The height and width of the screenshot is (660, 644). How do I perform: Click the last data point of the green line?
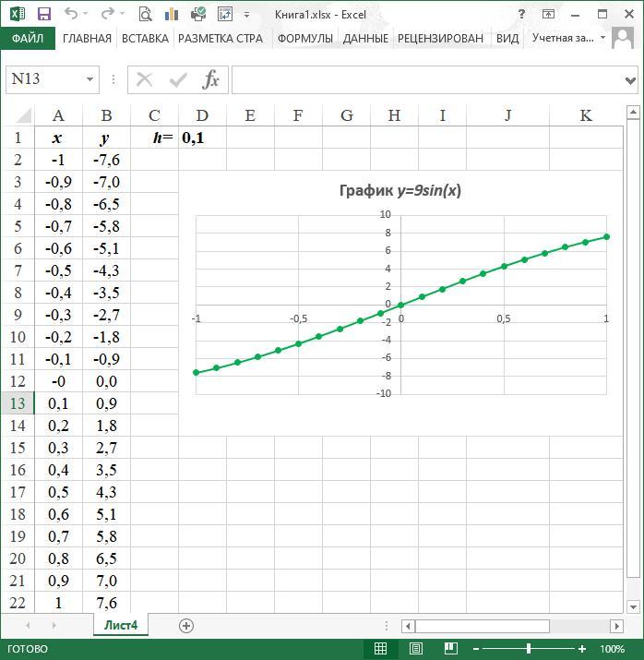606,237
